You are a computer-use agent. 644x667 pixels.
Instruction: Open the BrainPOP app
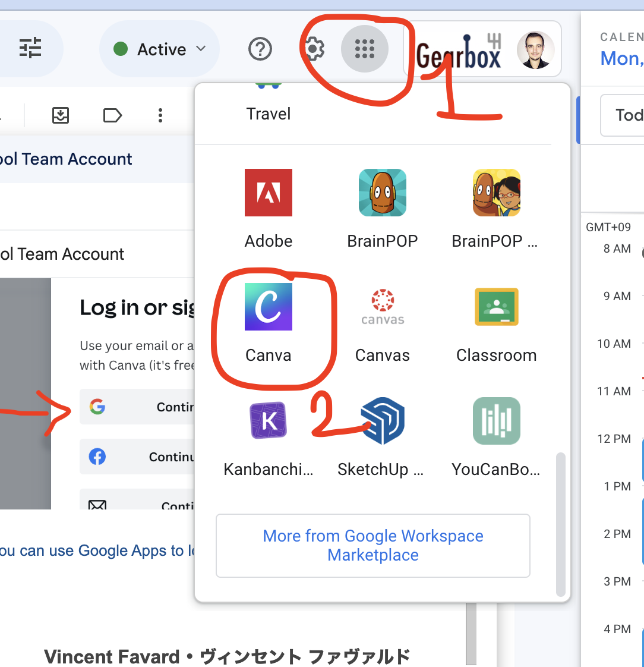point(383,208)
